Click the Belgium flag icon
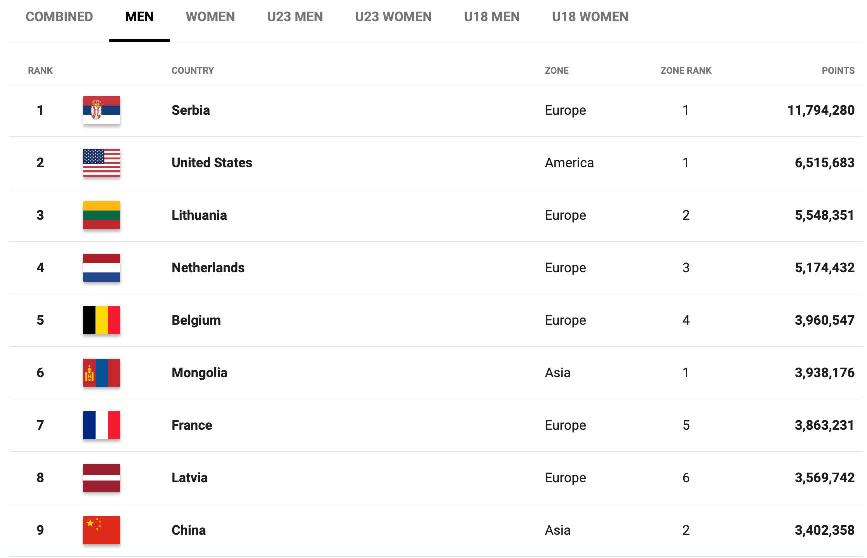The height and width of the screenshot is (558, 867). tap(101, 320)
